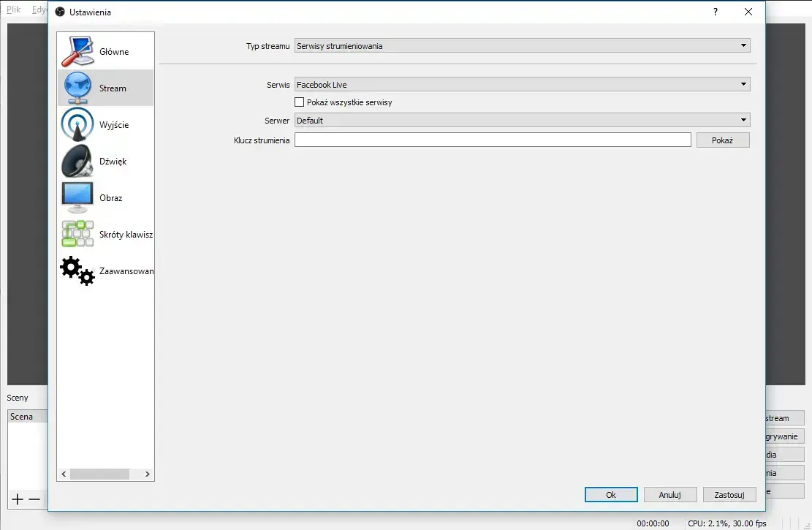Click the Anuluj button
Image resolution: width=812 pixels, height=530 pixels.
tap(669, 495)
